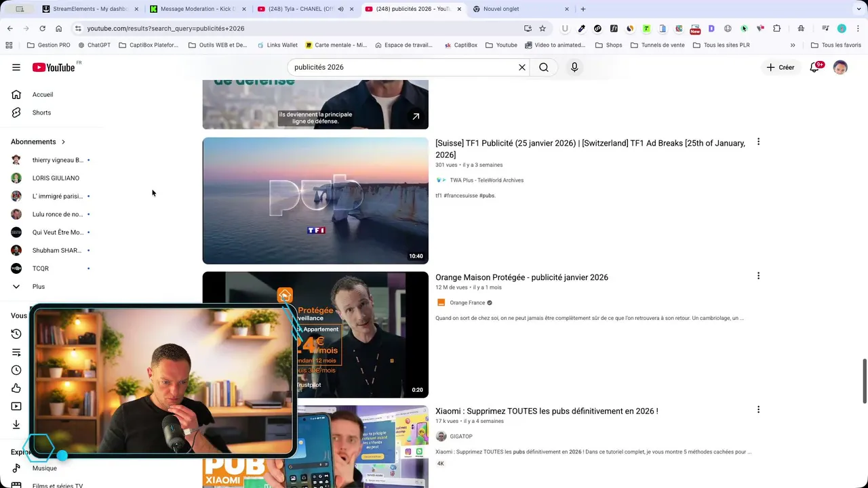Open the Liked videos thumb icon
The height and width of the screenshot is (488, 868).
point(16,388)
